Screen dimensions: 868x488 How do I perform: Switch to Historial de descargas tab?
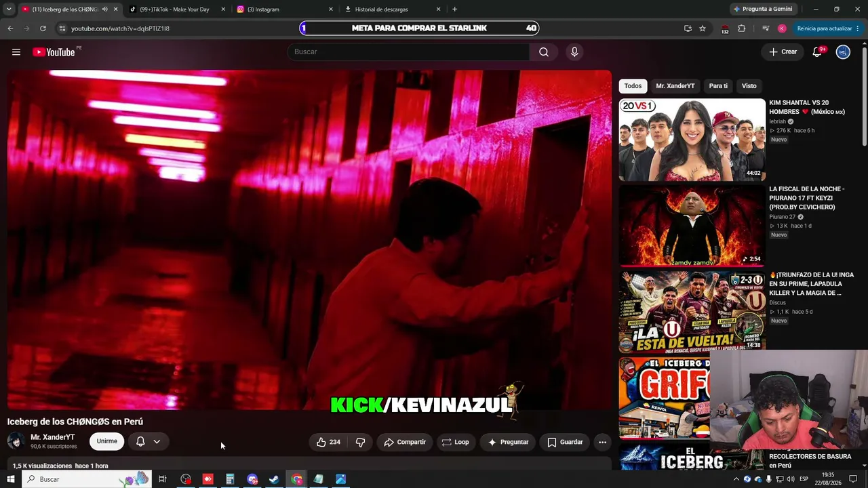[x=393, y=9]
